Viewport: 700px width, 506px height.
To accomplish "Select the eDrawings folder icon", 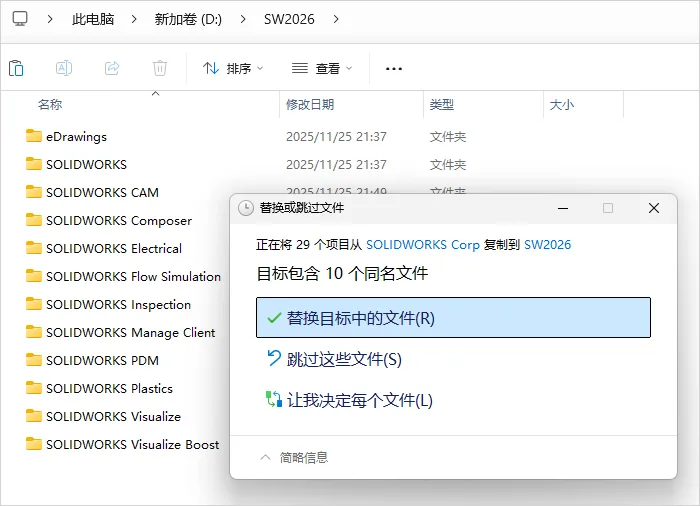I will pyautogui.click(x=34, y=136).
